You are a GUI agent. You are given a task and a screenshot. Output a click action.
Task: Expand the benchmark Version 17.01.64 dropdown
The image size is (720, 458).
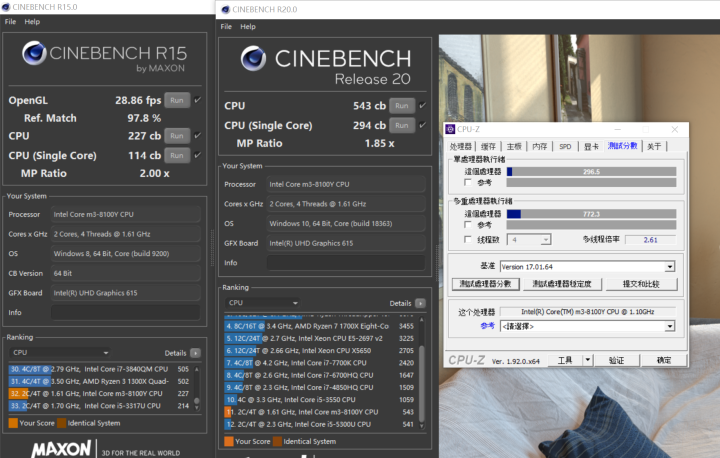coord(669,267)
